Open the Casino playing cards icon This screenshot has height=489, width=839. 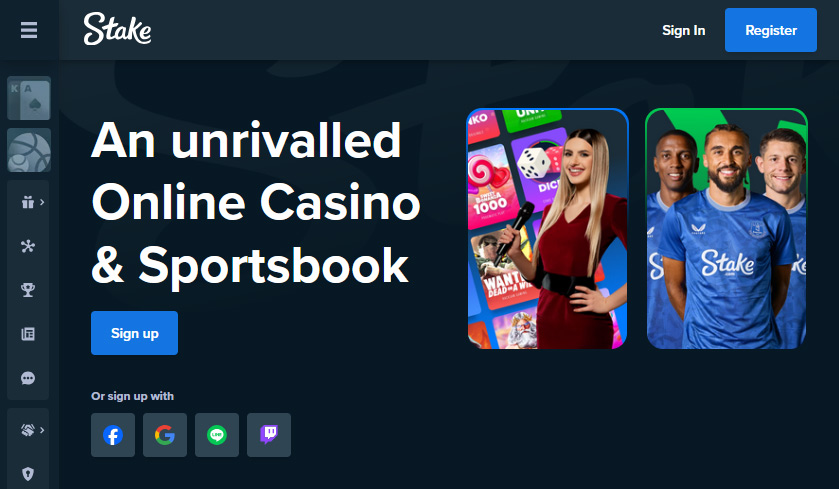(x=29, y=98)
